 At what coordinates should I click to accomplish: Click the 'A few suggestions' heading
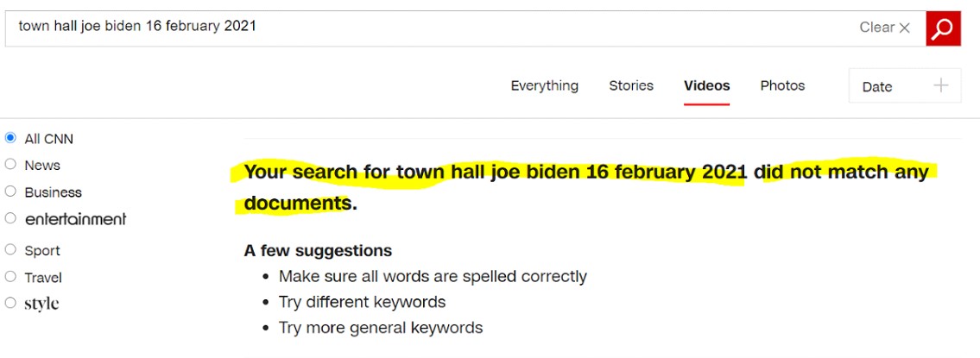(318, 250)
